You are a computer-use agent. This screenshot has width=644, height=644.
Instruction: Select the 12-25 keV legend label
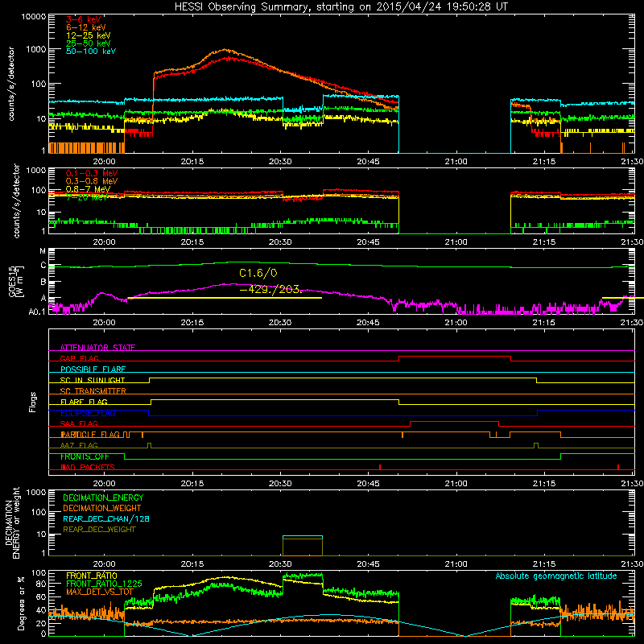89,35
